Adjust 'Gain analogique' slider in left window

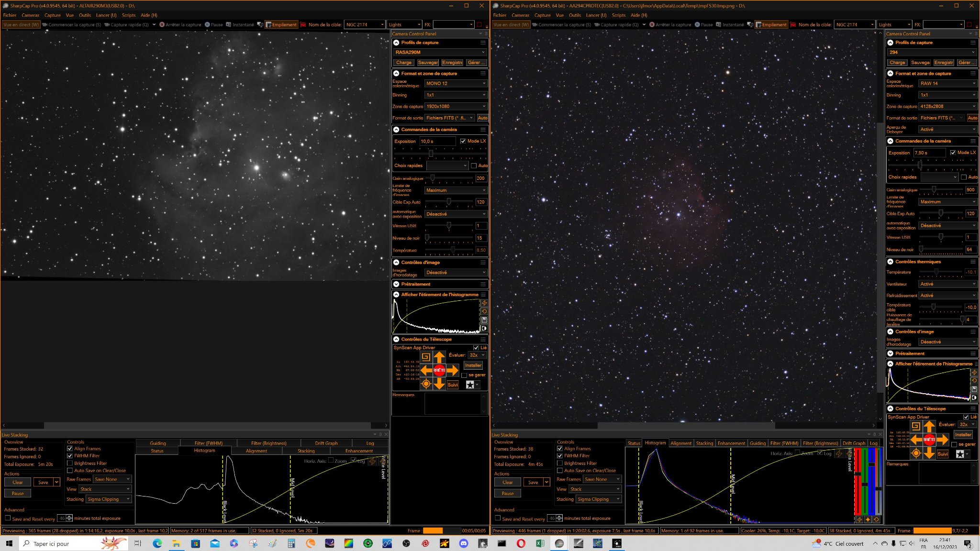(450, 178)
